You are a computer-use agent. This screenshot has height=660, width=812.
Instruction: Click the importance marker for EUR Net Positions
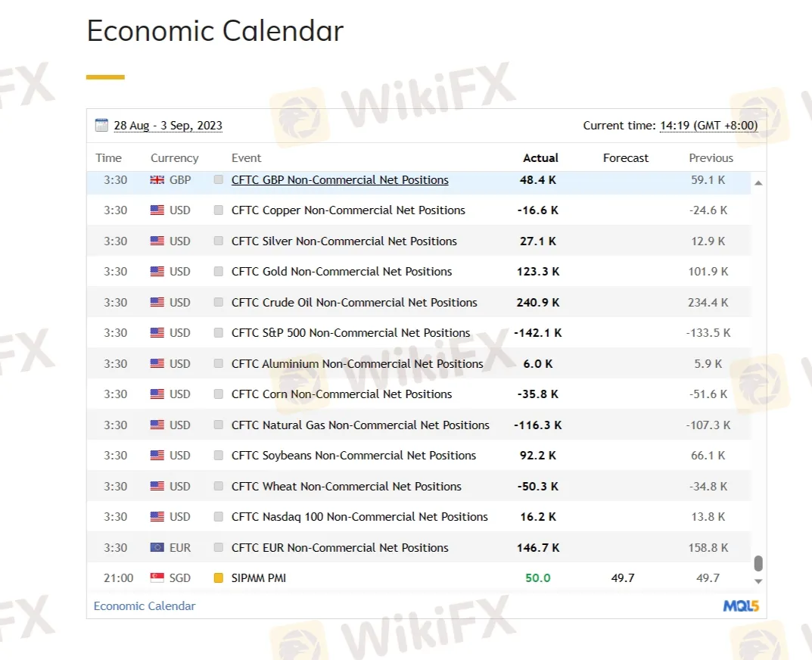219,547
